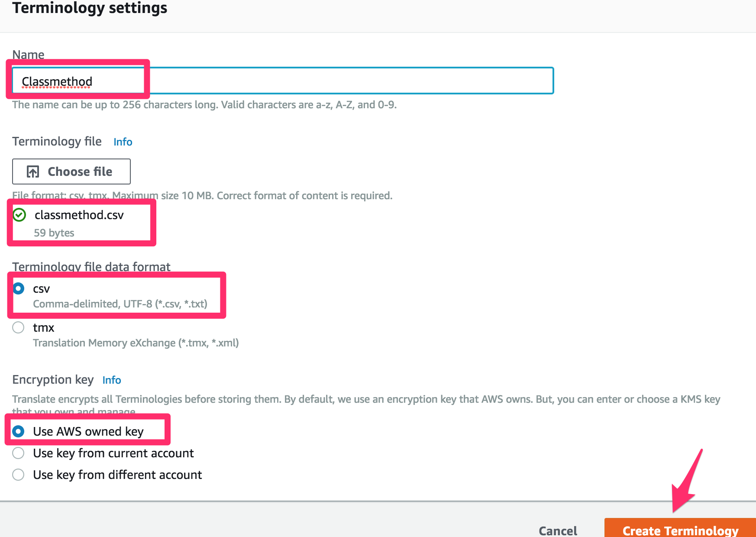
Task: Click the Terminology file data format heading
Action: point(91,267)
